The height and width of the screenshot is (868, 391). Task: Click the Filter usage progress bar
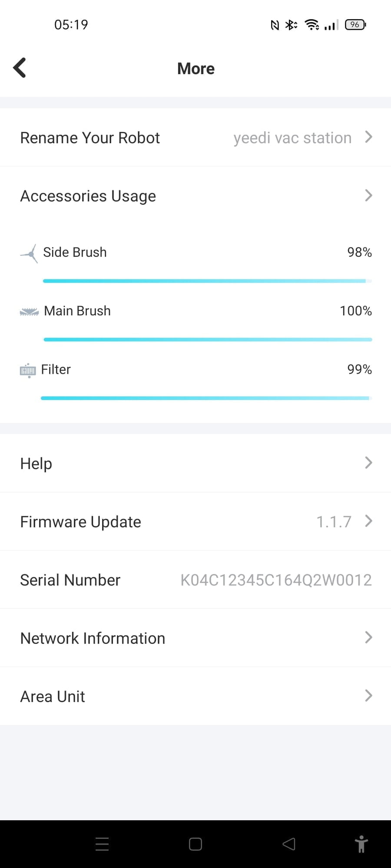pos(206,398)
